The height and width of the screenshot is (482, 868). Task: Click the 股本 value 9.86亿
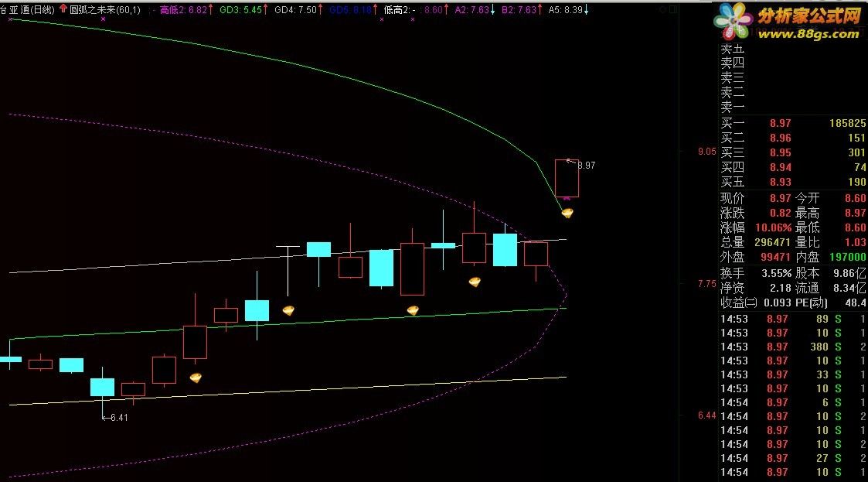[849, 273]
